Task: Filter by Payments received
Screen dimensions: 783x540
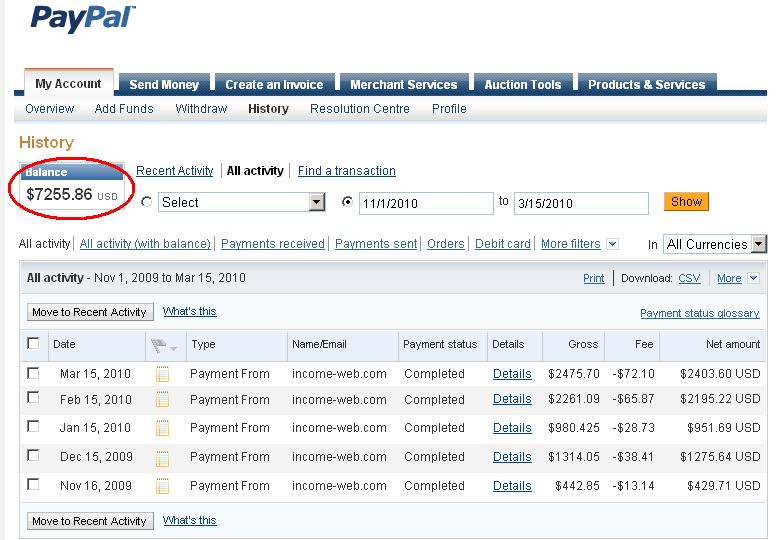Action: click(273, 244)
